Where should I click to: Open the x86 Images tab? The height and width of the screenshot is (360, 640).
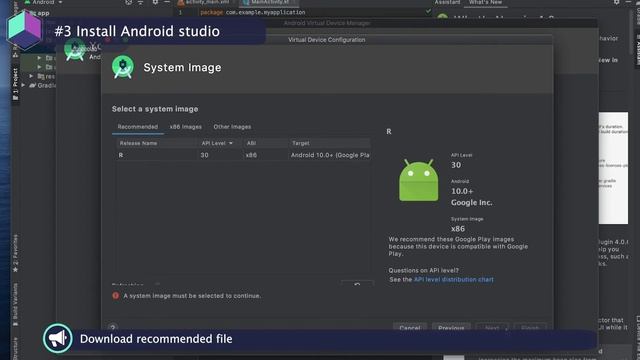click(x=186, y=127)
